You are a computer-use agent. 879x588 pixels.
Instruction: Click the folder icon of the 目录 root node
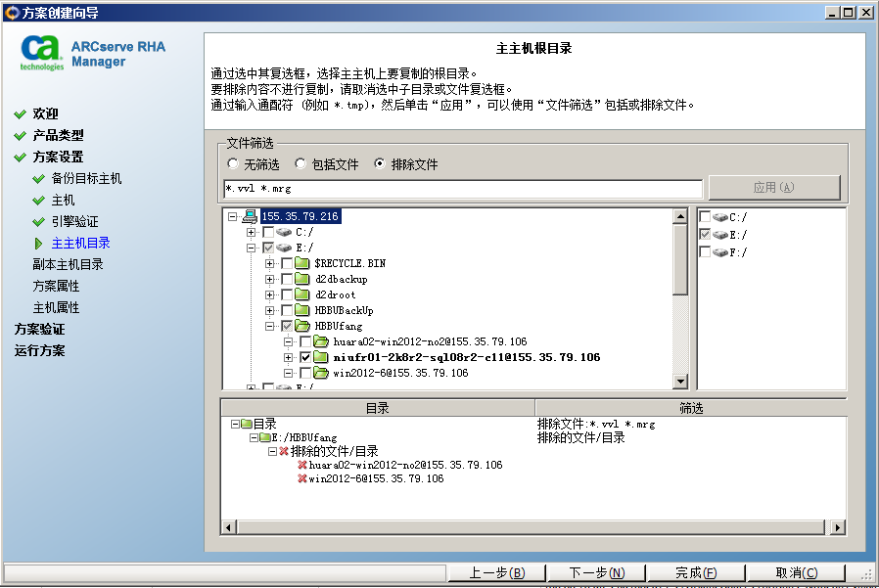(x=247, y=424)
